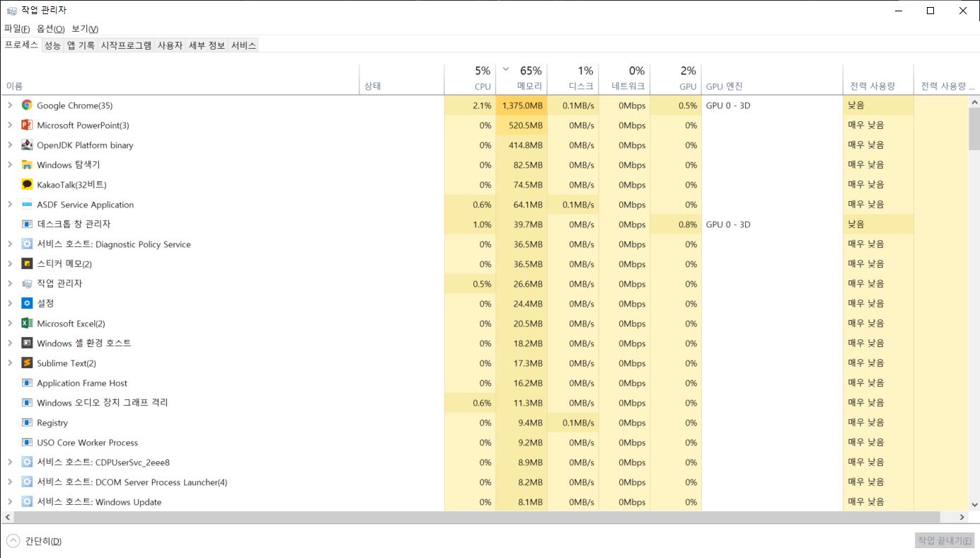Expand the Microsoft Excel(2) process group
Viewport: 980px width, 558px height.
[10, 323]
